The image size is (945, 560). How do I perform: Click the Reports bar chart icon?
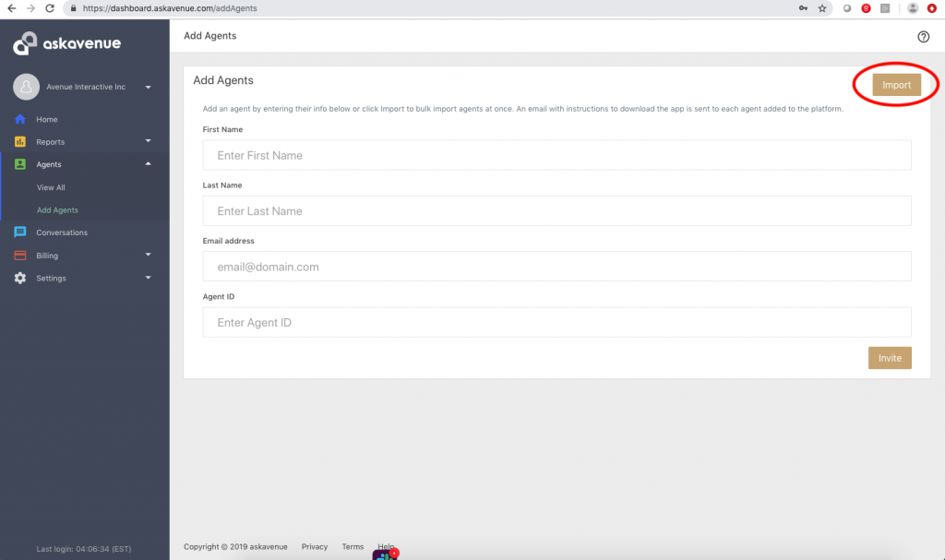20,142
